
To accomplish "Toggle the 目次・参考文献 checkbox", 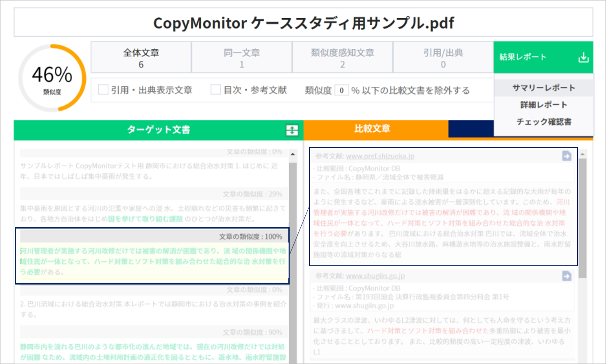I will point(215,89).
